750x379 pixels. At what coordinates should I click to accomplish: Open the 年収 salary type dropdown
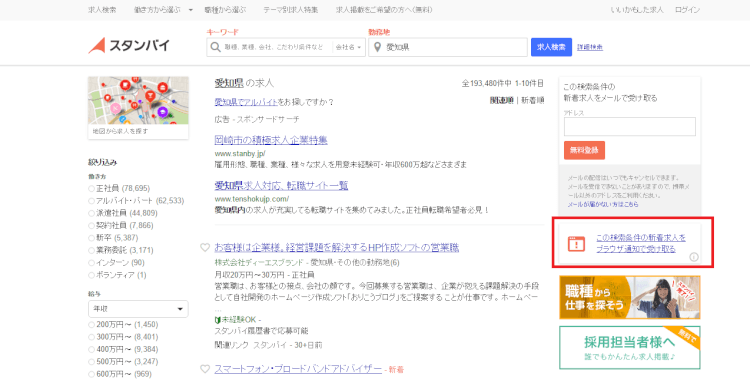[138, 309]
